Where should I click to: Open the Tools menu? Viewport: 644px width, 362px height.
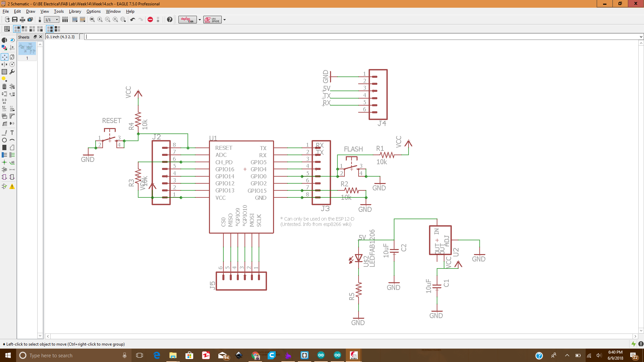tap(59, 11)
